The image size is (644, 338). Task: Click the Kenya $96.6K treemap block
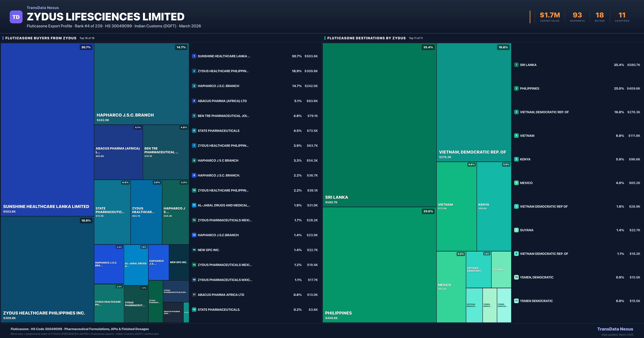point(494,206)
